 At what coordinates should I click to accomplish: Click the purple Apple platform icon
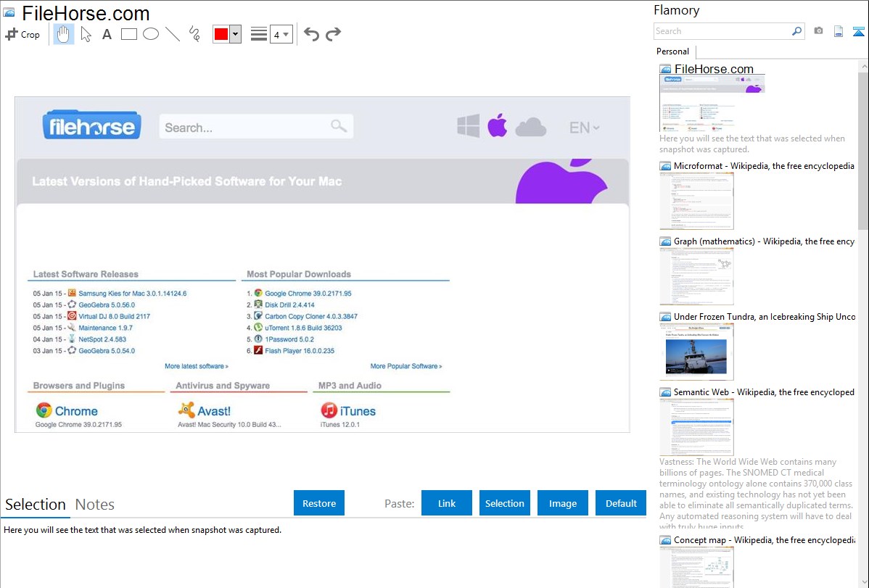497,125
